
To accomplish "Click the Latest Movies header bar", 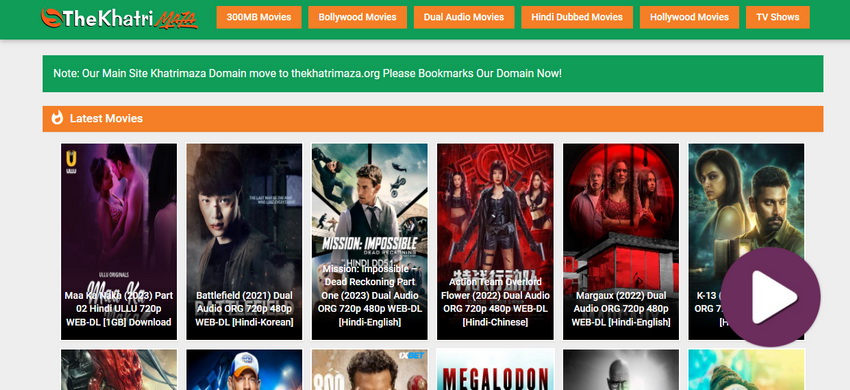I will pos(433,119).
